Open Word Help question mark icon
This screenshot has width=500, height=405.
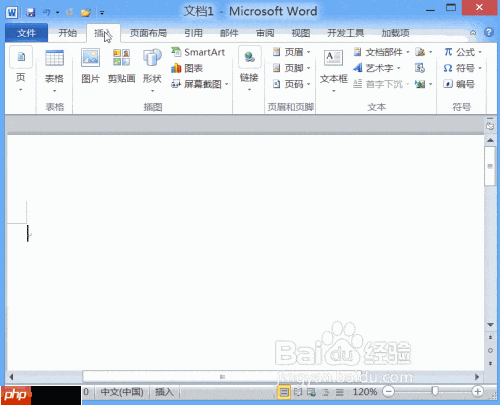coord(489,32)
